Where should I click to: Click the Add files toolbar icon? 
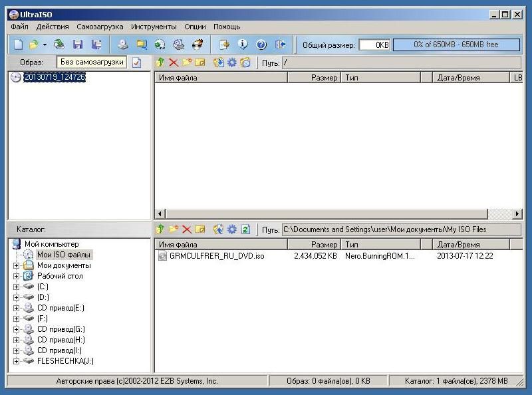tap(224, 45)
